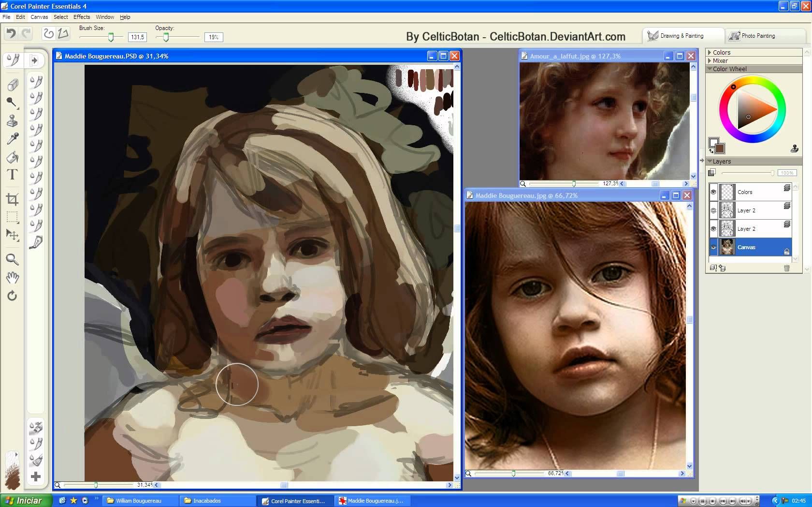Select the Magnifier tool
The height and width of the screenshot is (507, 812).
pyautogui.click(x=13, y=259)
